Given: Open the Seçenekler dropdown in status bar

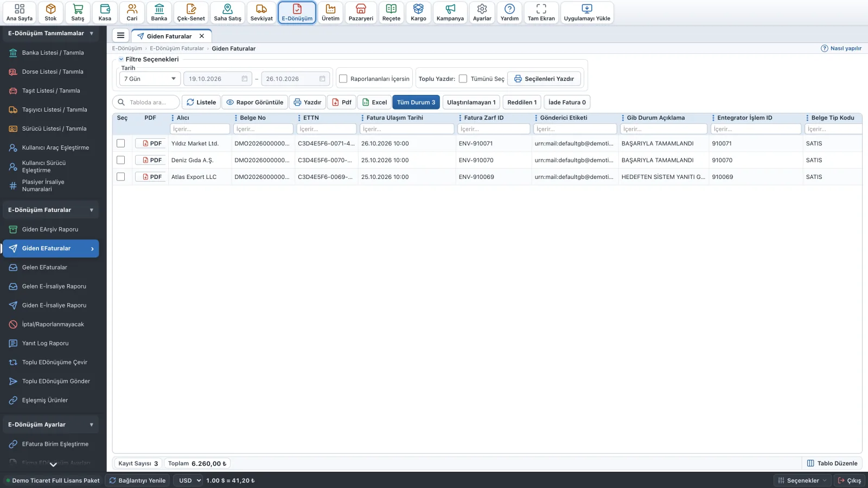Looking at the screenshot, I should click(x=802, y=480).
